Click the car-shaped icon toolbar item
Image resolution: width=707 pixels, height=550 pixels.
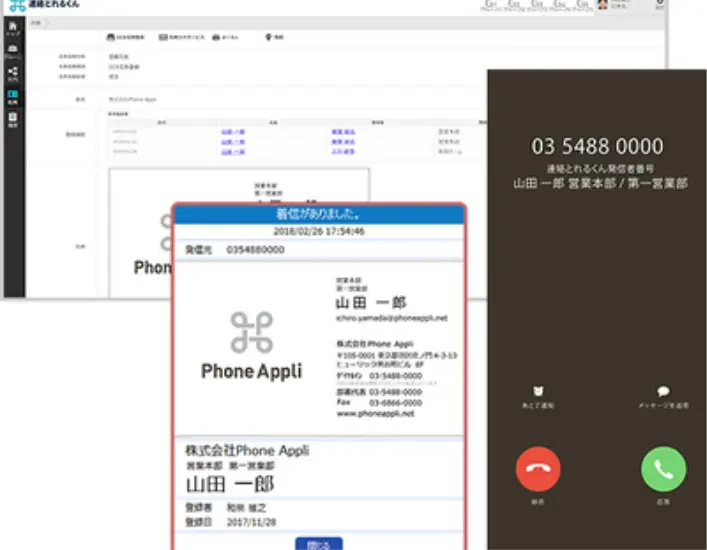click(225, 37)
